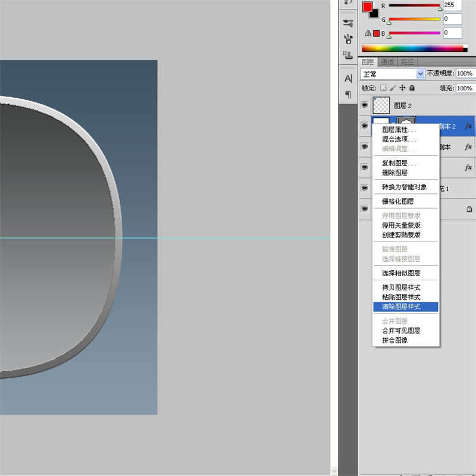Viewport: 476px width, 476px height.
Task: Toggle visibility of the selected 副本 2 layer
Action: pyautogui.click(x=364, y=126)
